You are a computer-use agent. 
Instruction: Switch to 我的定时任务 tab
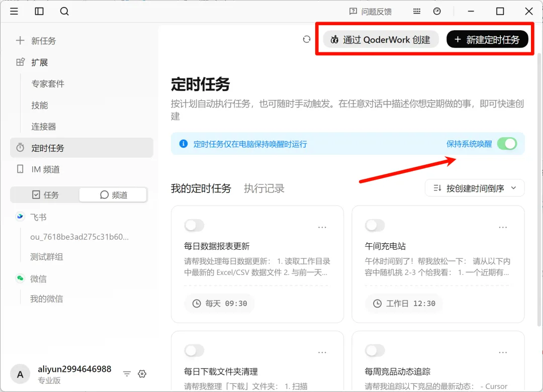(x=201, y=188)
